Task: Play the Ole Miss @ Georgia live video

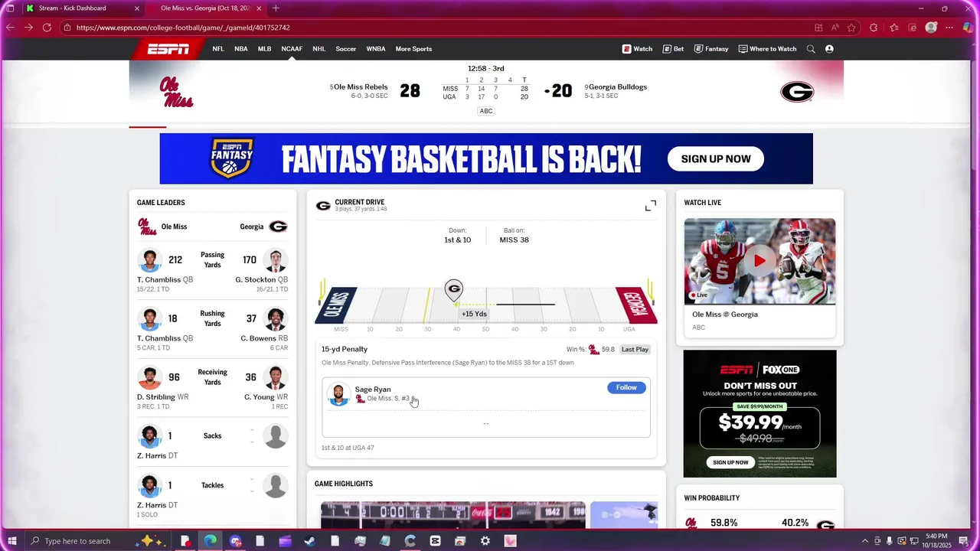Action: 759,261
